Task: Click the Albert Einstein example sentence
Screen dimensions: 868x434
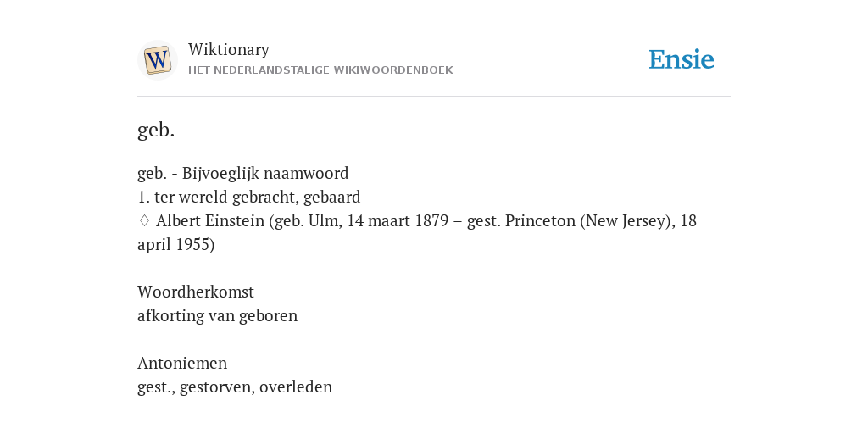Action: pos(417,232)
